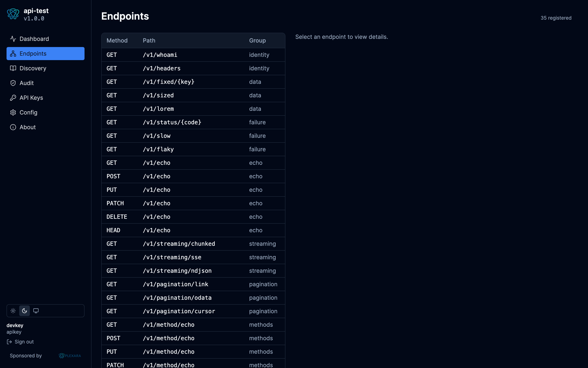Viewport: 588px width, 368px height.
Task: Open the Audit page
Action: (46, 83)
